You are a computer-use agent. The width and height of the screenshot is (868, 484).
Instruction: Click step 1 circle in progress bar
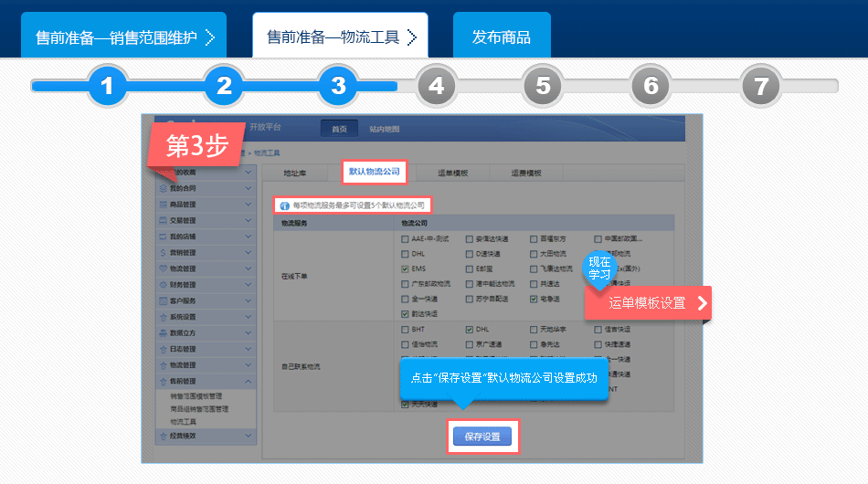108,86
